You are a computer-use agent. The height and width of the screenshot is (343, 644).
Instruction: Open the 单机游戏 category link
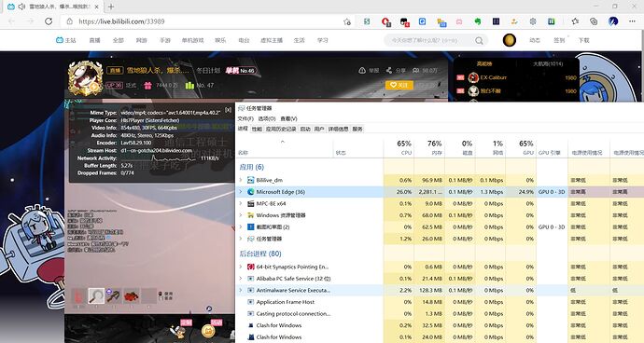click(192, 40)
